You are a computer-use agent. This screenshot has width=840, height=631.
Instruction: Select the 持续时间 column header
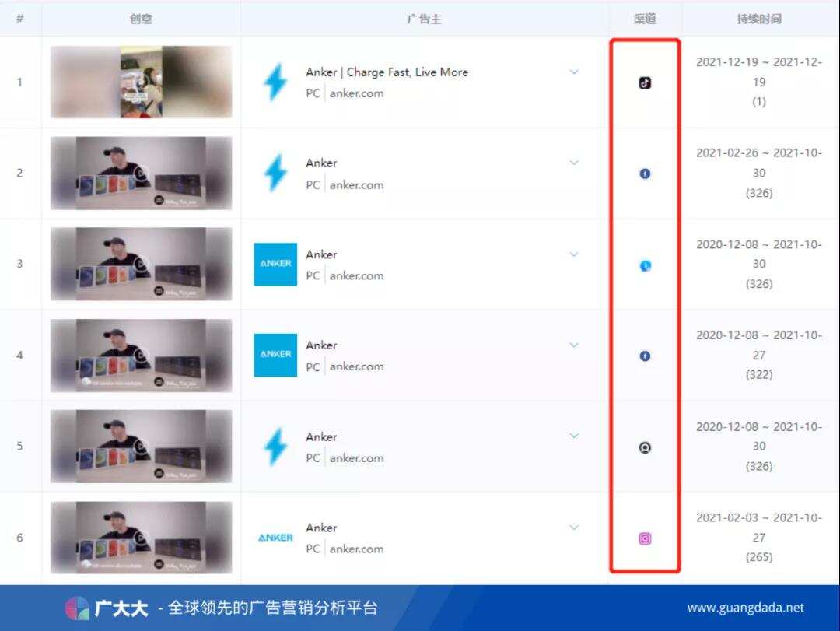[758, 19]
